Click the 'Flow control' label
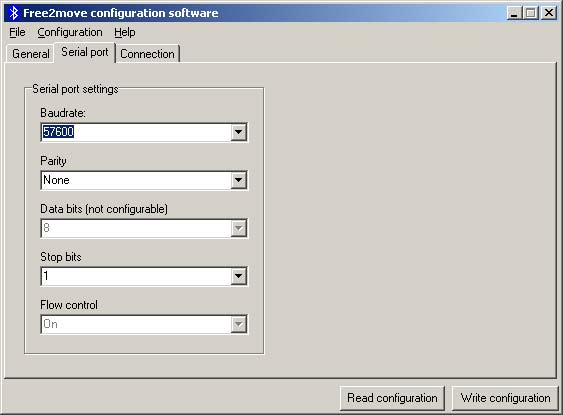563x415 pixels. pos(69,305)
